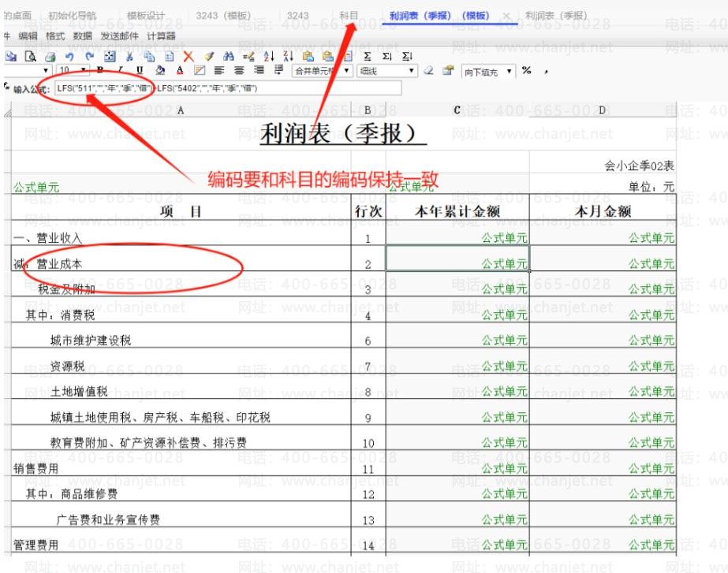This screenshot has width=728, height=573.
Task: Select the 管理费用 cell
Action: click(181, 540)
